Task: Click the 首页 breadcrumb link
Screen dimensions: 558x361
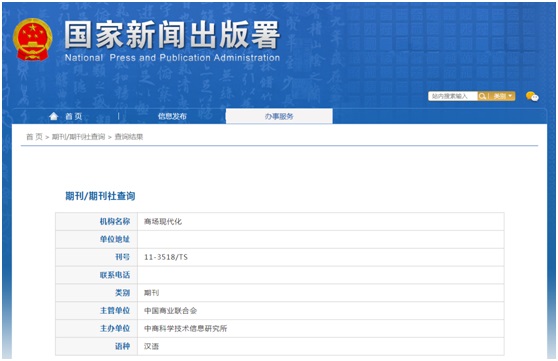Action: pyautogui.click(x=34, y=137)
